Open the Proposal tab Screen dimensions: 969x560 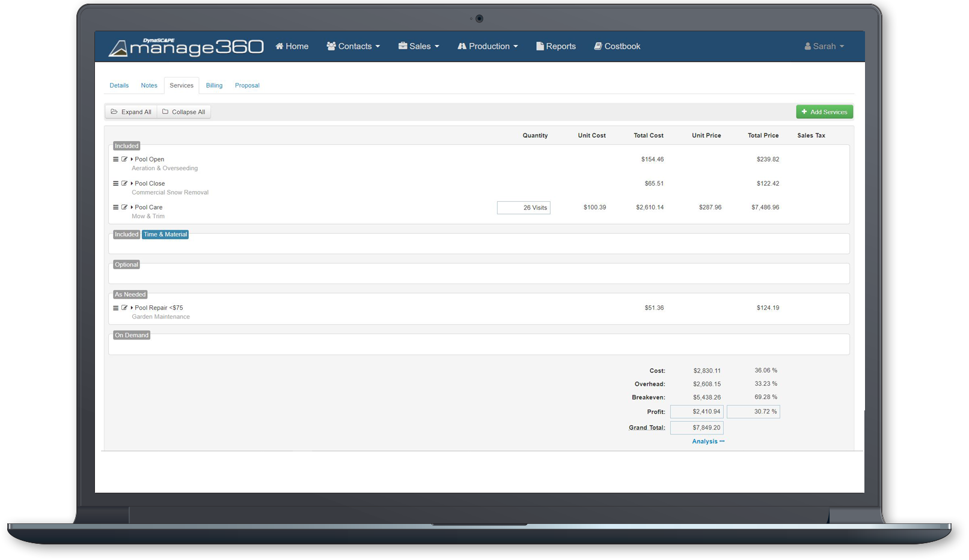[x=247, y=85]
